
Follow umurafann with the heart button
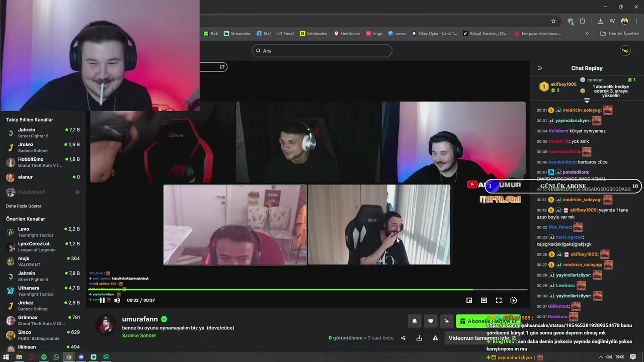(431, 321)
